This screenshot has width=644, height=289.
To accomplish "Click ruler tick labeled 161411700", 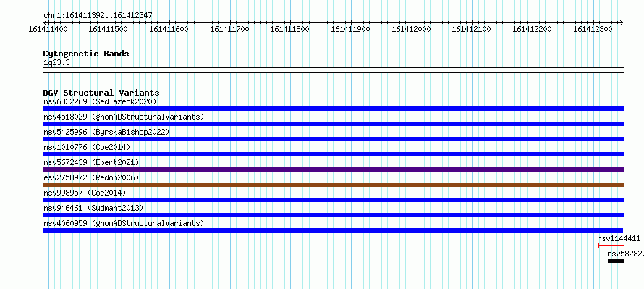I will click(229, 29).
